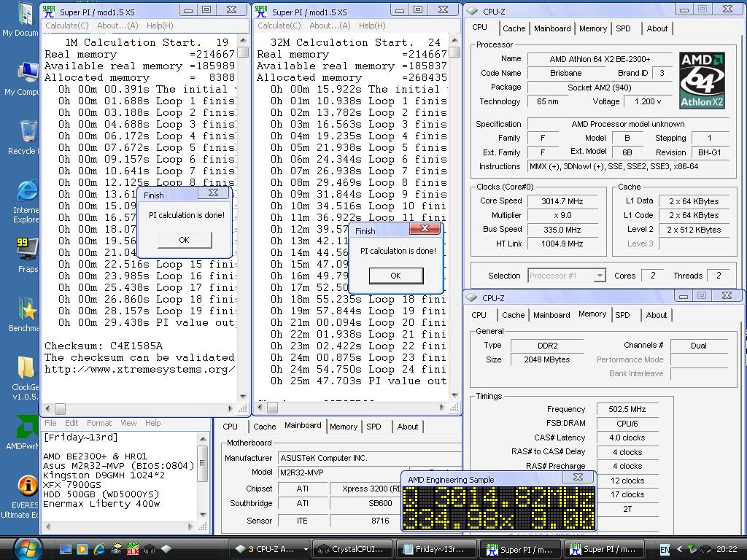Select About tab in top CPU-Z window
The height and width of the screenshot is (560, 747).
coord(657,28)
